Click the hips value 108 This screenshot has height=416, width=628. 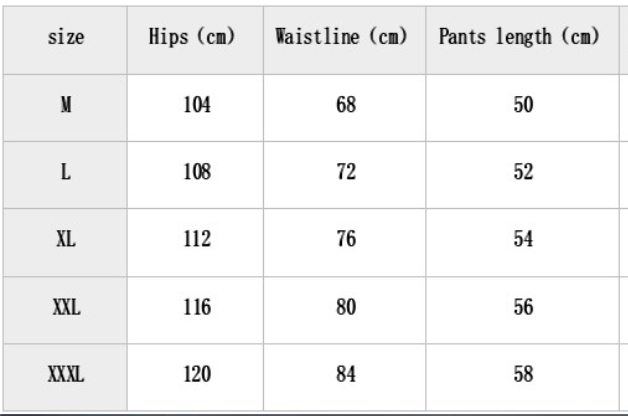[197, 173]
